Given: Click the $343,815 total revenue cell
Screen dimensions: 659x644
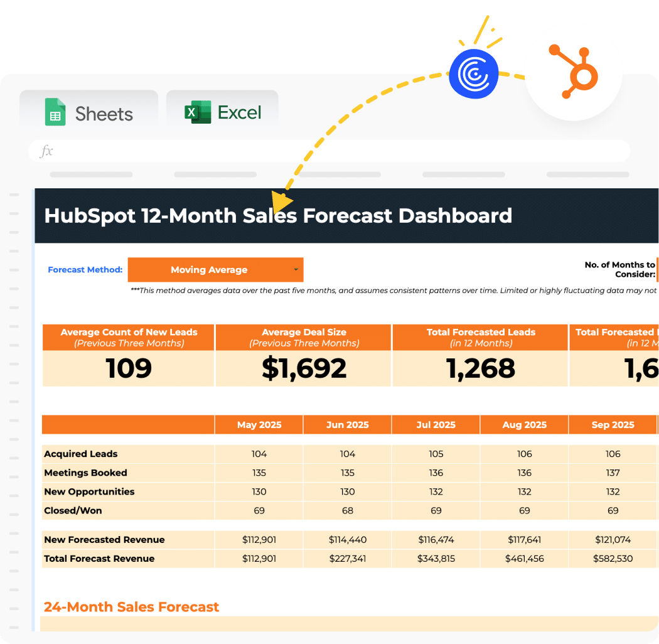Looking at the screenshot, I should [436, 559].
